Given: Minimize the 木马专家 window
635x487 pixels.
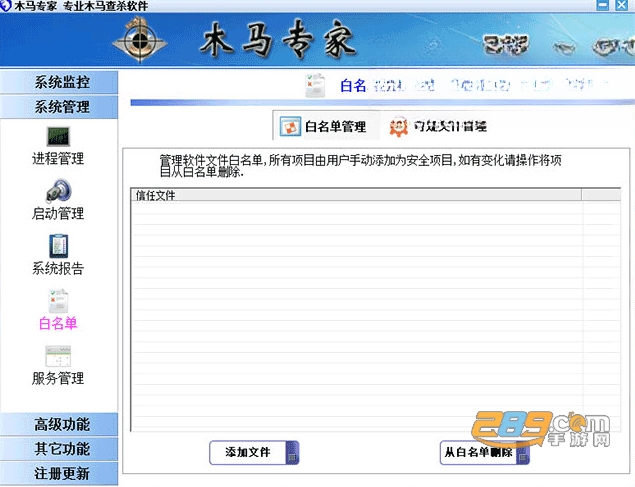Looking at the screenshot, I should [603, 5].
